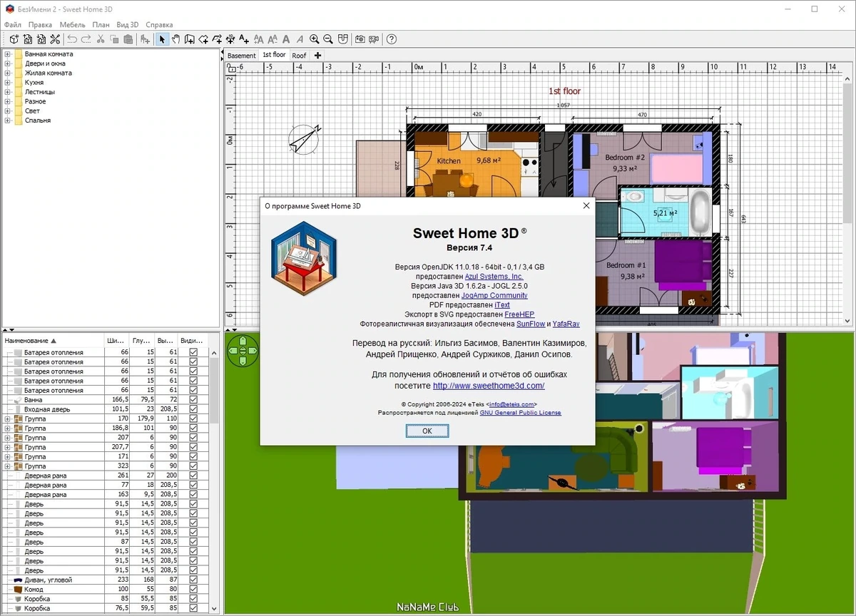The width and height of the screenshot is (856, 616).
Task: Expand the Группа row with width 186,8
Action: [8, 428]
